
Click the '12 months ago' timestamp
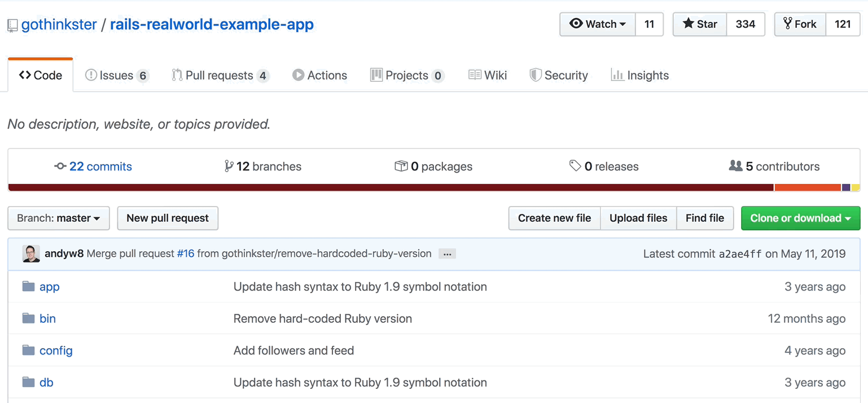coord(806,318)
